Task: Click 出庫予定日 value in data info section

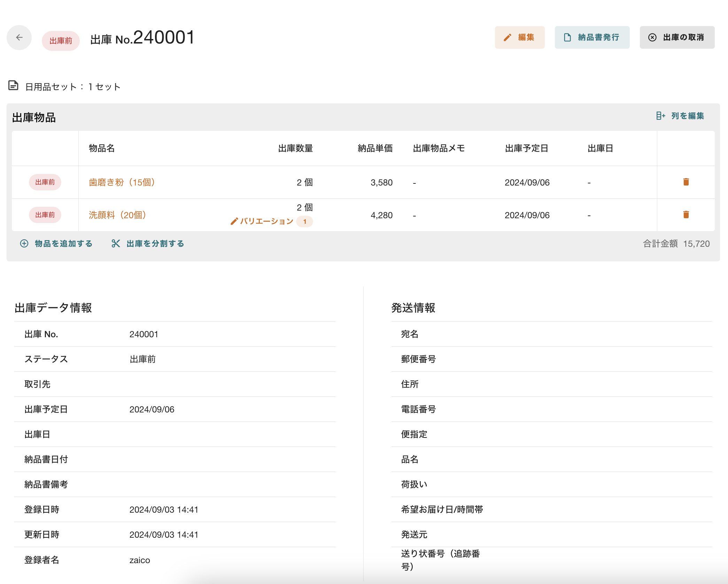Action: (x=152, y=409)
